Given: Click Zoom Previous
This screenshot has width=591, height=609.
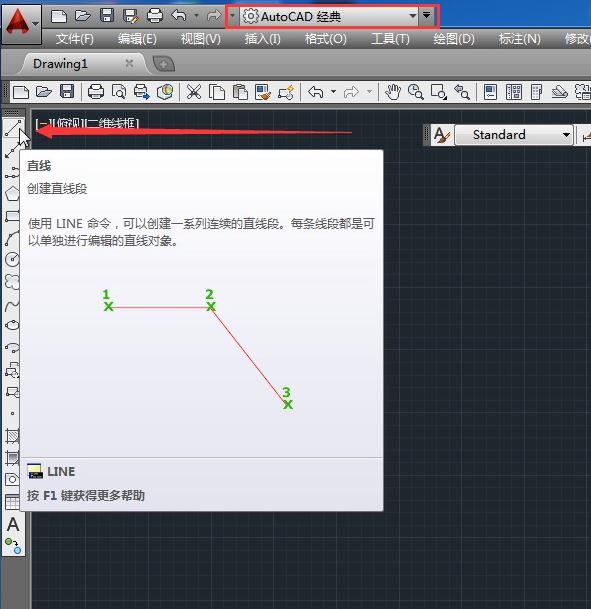Looking at the screenshot, I should tap(462, 92).
